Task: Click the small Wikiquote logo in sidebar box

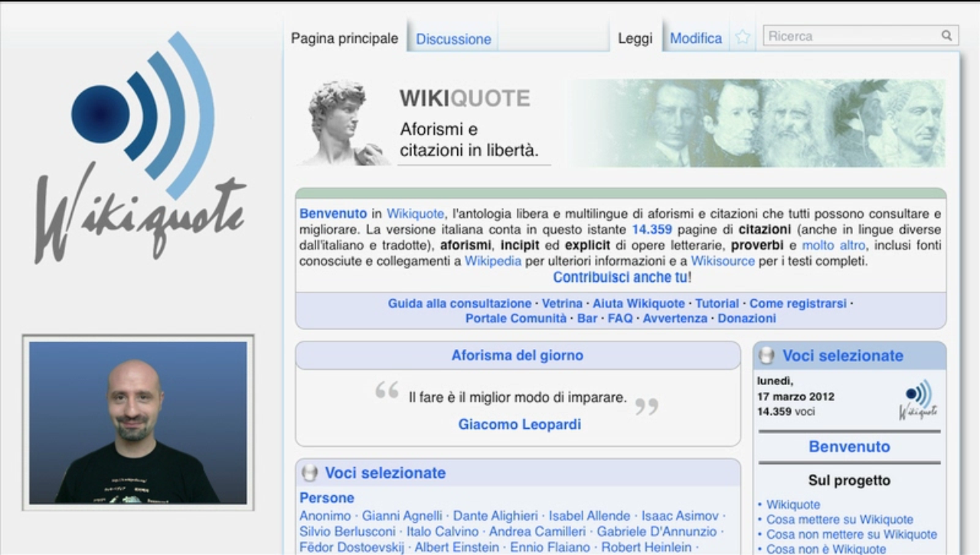Action: pos(916,400)
